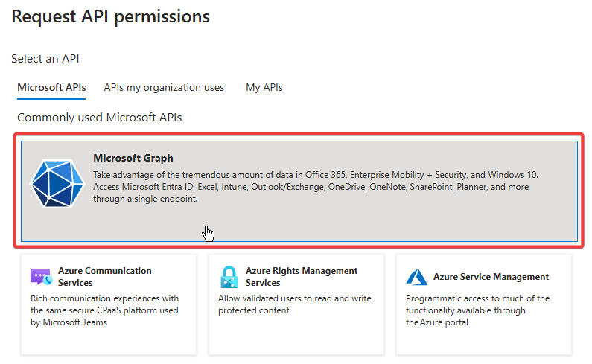
Task: Select Azure Rights Management Services title
Action: (x=302, y=277)
